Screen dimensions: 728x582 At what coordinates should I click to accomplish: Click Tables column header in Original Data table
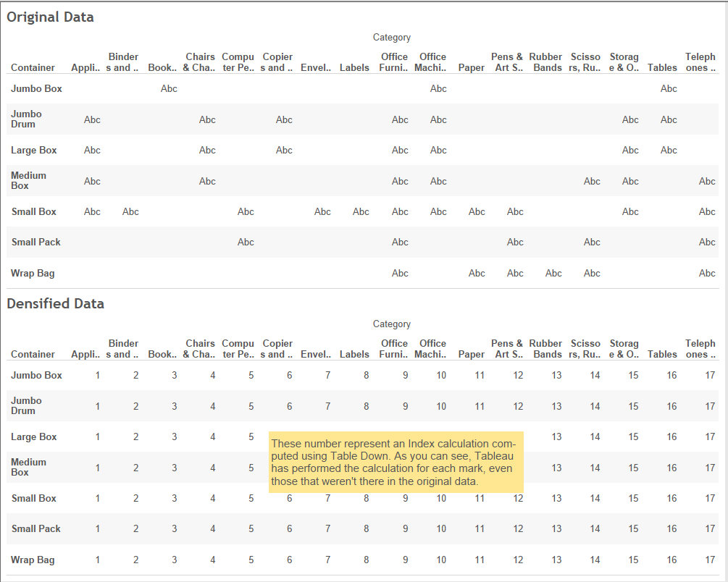(x=662, y=67)
